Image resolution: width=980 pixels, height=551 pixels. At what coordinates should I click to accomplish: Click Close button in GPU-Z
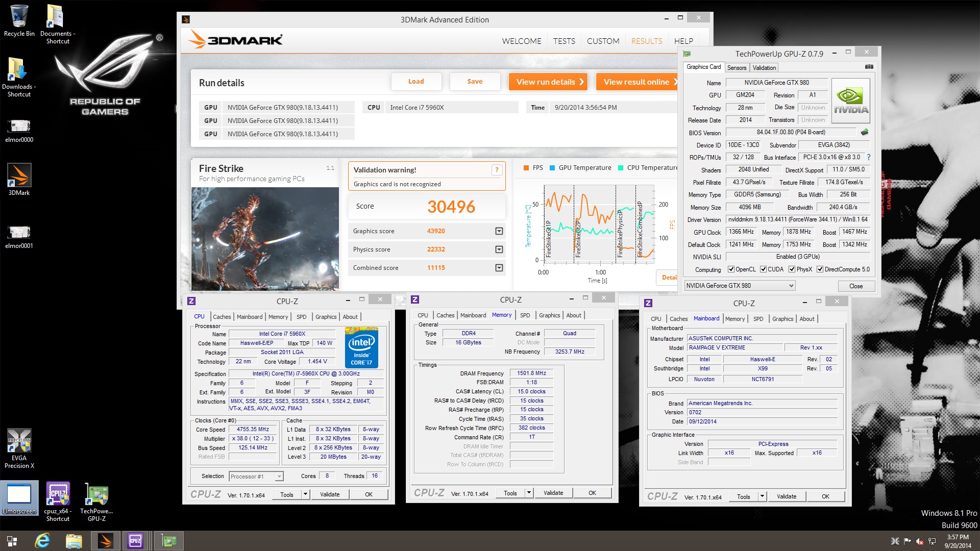[856, 286]
